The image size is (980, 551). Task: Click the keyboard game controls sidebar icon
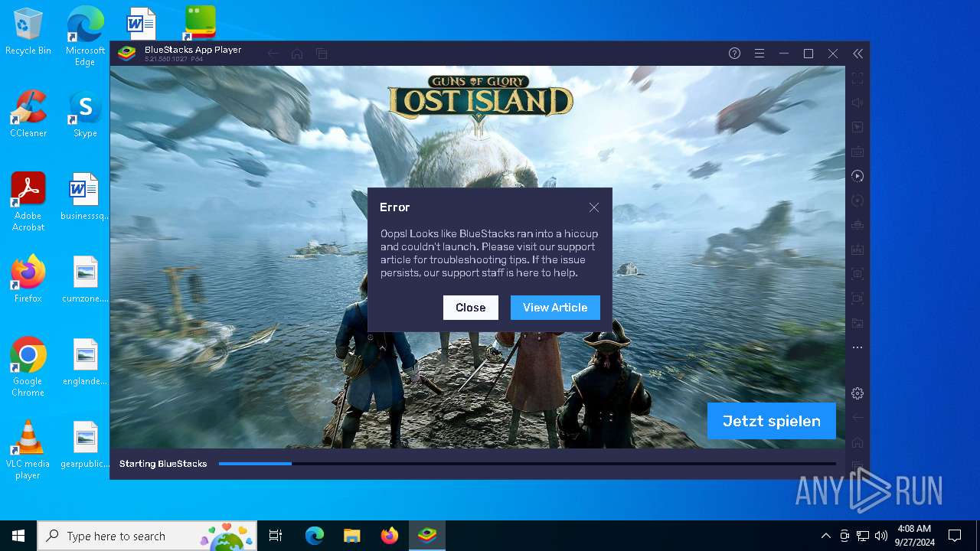tap(857, 152)
